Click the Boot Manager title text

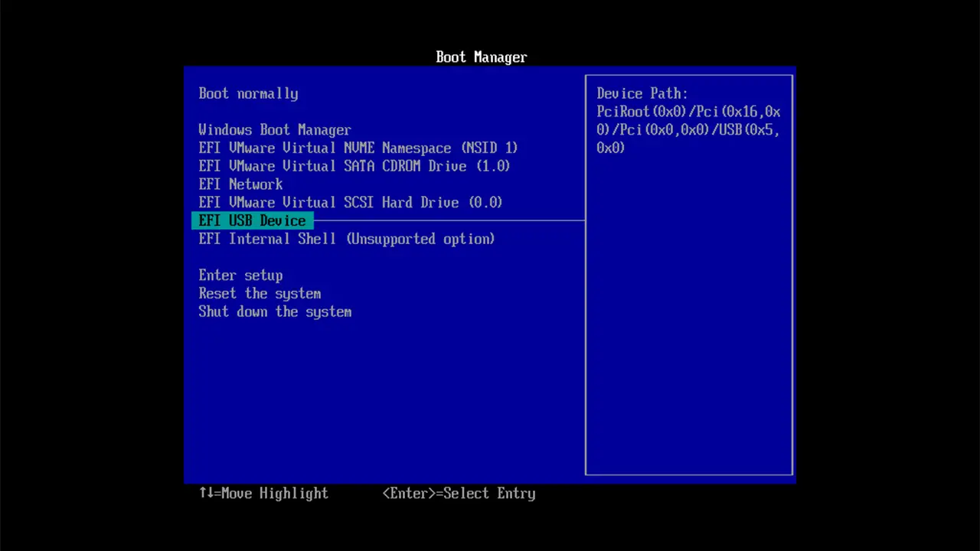(x=482, y=57)
